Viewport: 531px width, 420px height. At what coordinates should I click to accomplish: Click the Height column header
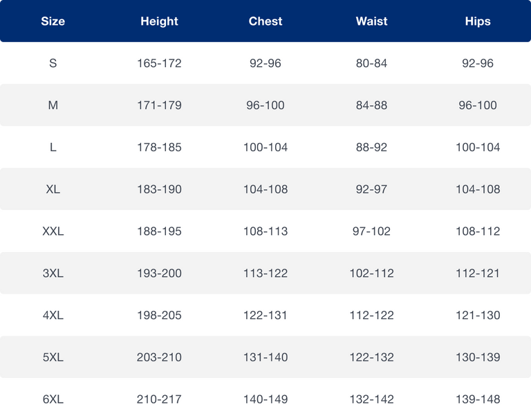pyautogui.click(x=159, y=21)
